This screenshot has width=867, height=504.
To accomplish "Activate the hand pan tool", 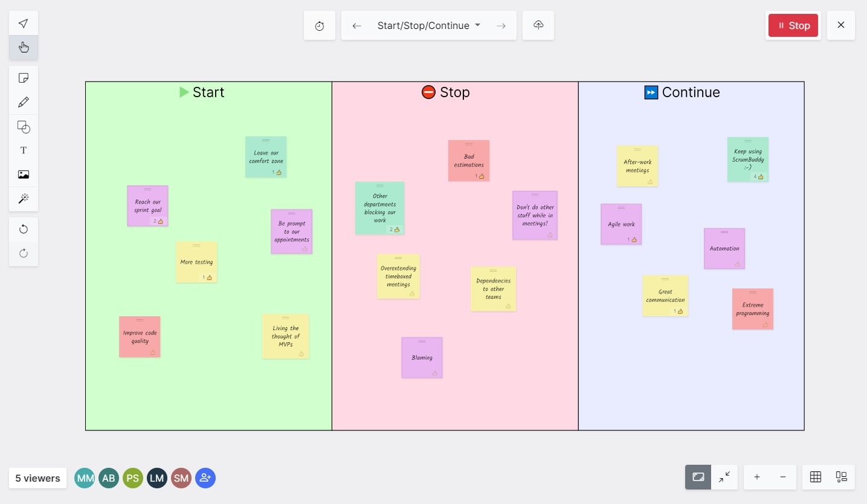I will tap(23, 47).
